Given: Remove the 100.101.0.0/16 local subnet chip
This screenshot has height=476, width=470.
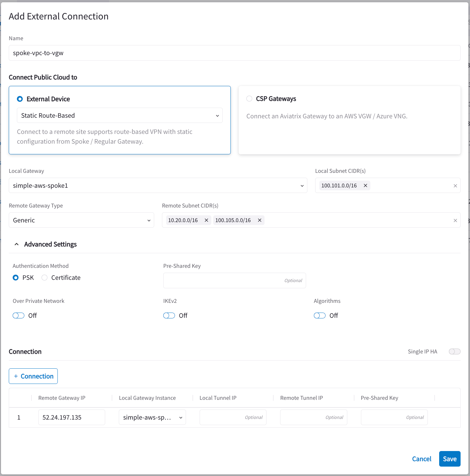Looking at the screenshot, I should [x=365, y=185].
